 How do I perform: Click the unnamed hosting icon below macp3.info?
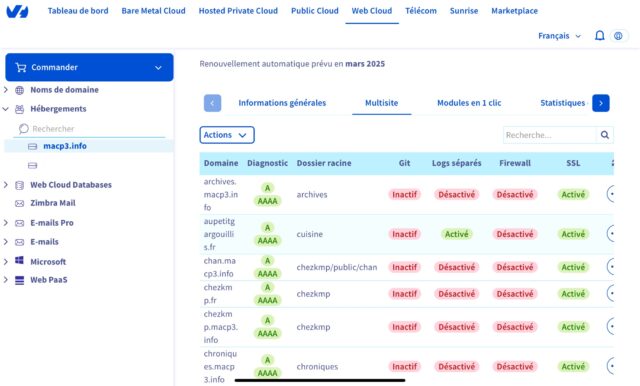(x=33, y=165)
